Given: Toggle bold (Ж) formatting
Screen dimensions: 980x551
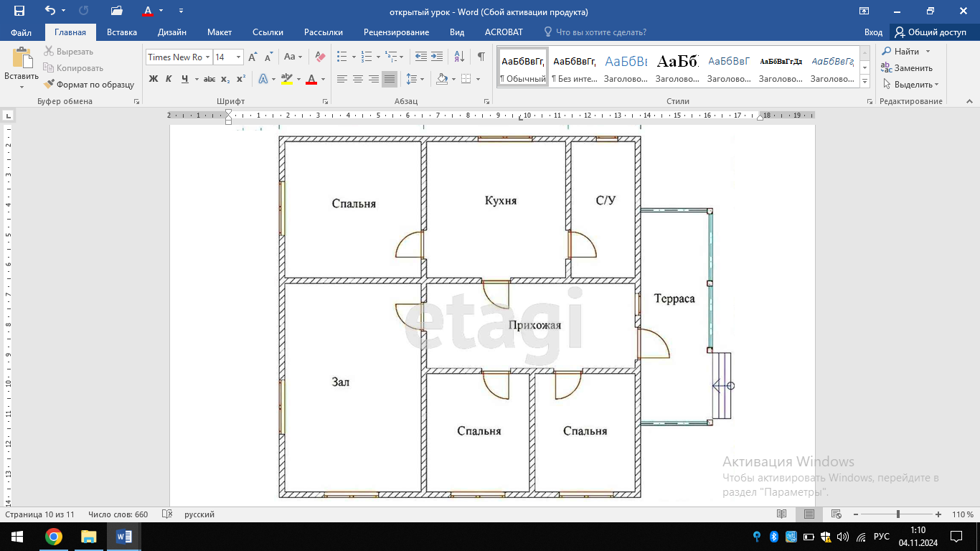Looking at the screenshot, I should click(x=154, y=79).
